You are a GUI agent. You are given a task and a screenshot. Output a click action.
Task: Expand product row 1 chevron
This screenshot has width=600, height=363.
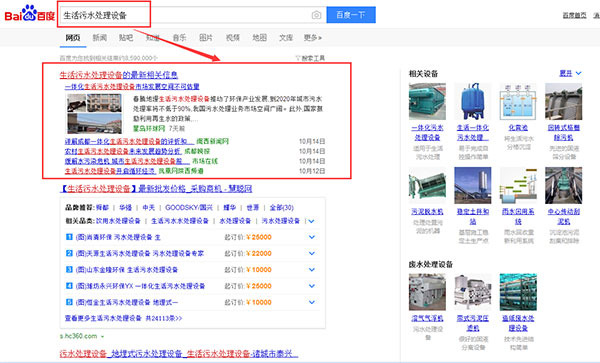(312, 237)
